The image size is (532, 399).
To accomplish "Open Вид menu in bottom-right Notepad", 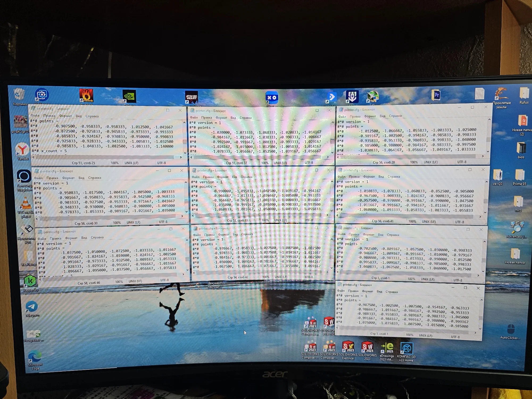I will point(379,292).
